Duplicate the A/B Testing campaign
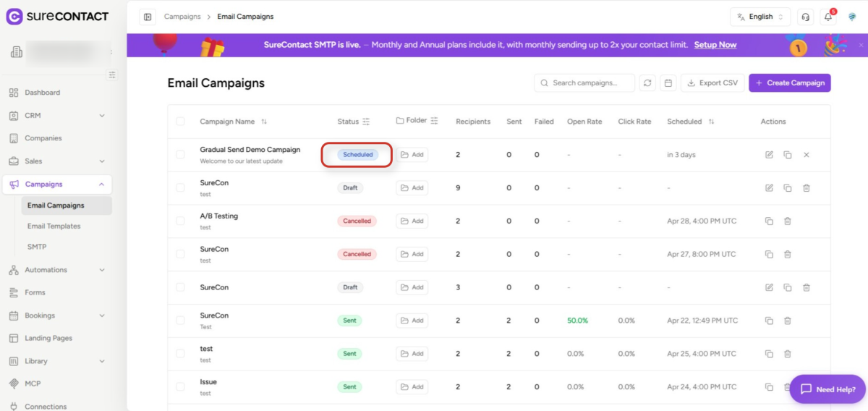This screenshot has height=411, width=868. 769,221
